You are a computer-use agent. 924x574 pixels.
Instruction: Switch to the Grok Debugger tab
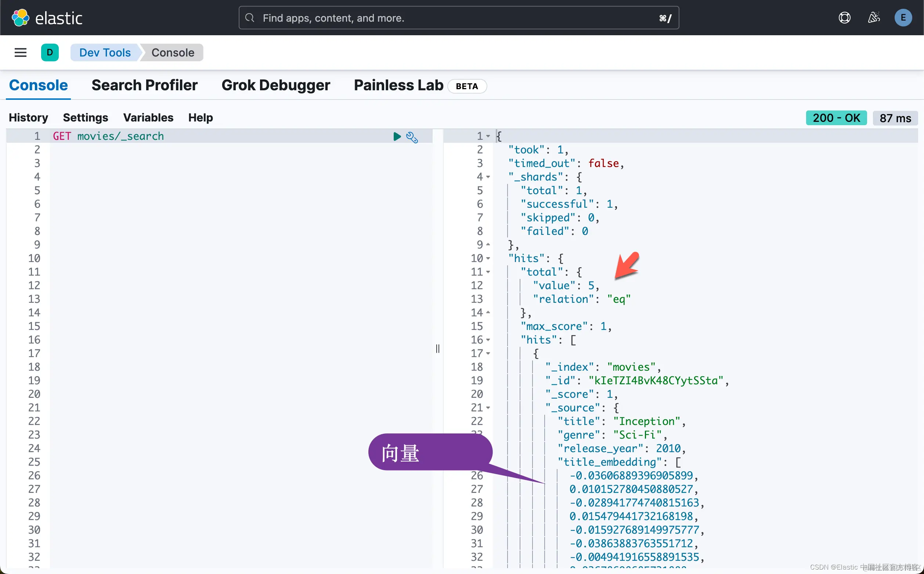(x=276, y=86)
